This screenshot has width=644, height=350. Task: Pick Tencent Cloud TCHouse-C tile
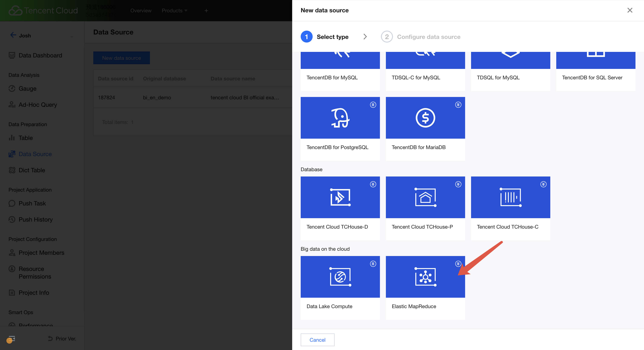click(x=510, y=208)
